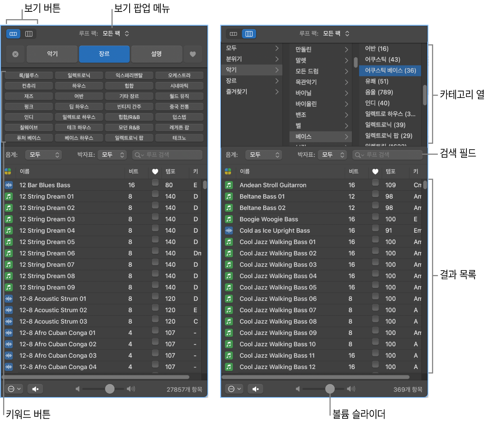The width and height of the screenshot is (504, 425).
Task: Click the blue loop icon for 12-8 Acoustic Strum 01
Action: pyautogui.click(x=9, y=298)
